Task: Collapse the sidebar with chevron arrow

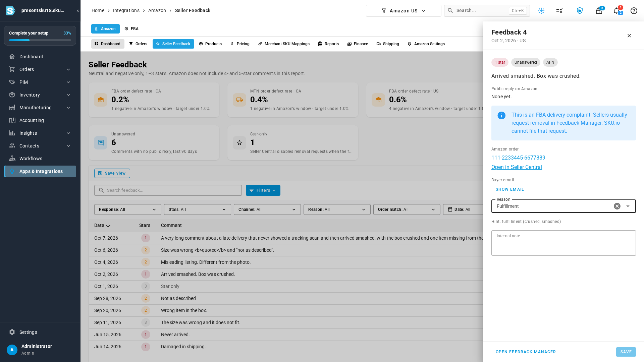Action: (78, 11)
